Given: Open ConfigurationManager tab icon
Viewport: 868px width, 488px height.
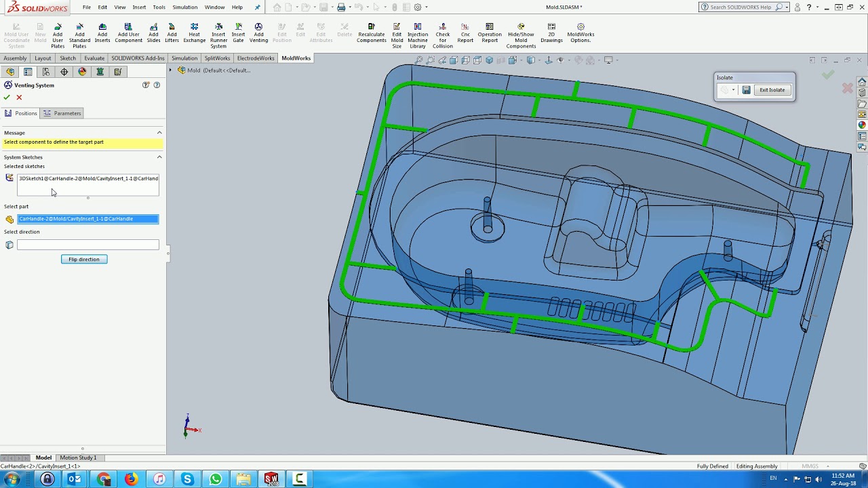Looking at the screenshot, I should [46, 72].
